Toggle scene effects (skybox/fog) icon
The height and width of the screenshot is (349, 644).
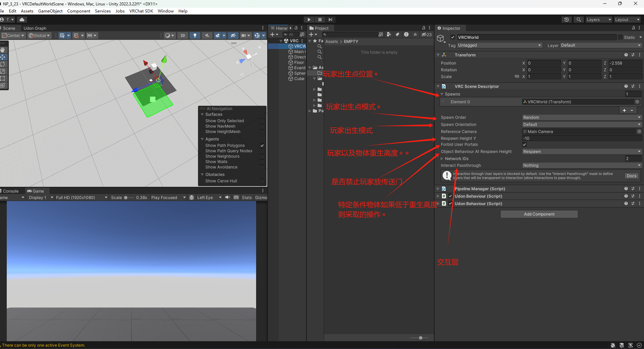(218, 35)
